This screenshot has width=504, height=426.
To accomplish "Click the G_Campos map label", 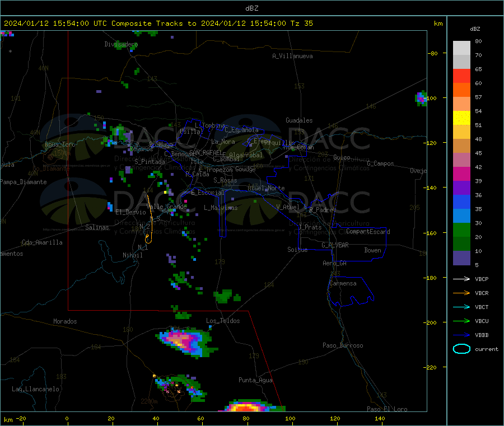I will 380,163.
